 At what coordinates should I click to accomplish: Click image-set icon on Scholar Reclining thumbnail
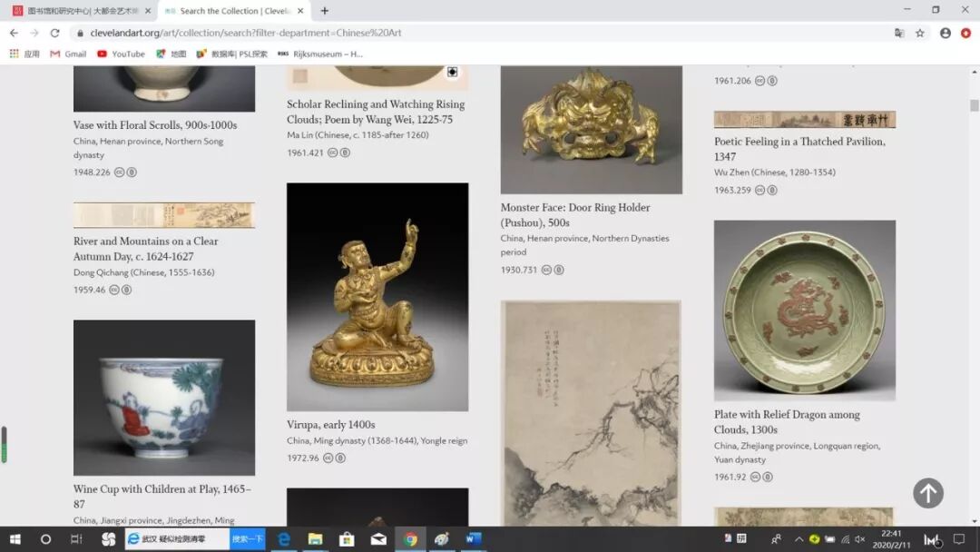453,73
